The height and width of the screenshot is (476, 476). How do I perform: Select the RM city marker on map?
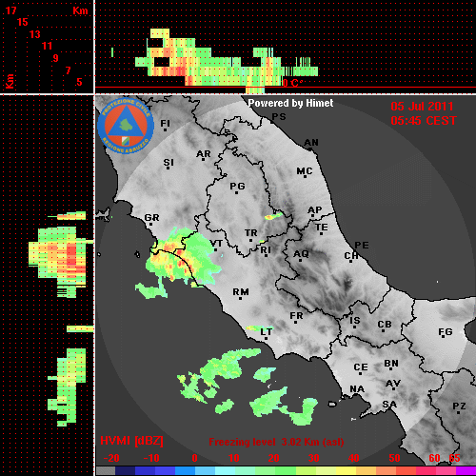click(241, 298)
